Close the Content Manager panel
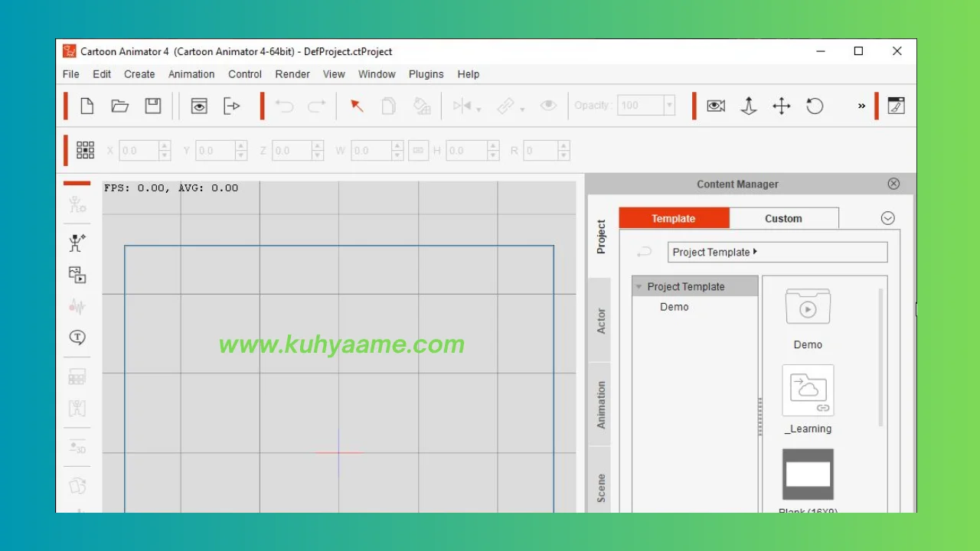980x551 pixels. (893, 184)
